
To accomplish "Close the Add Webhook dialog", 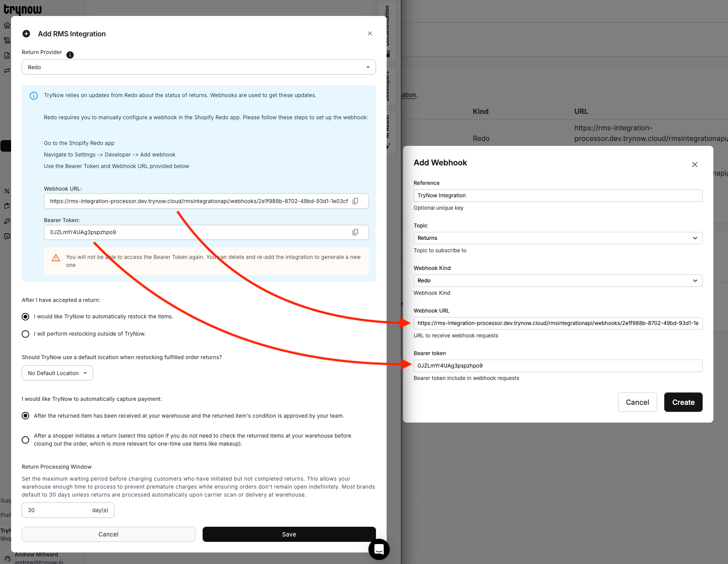I will (695, 164).
